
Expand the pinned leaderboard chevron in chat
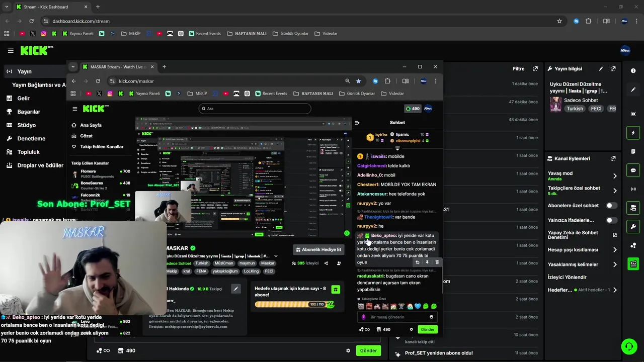[397, 148]
